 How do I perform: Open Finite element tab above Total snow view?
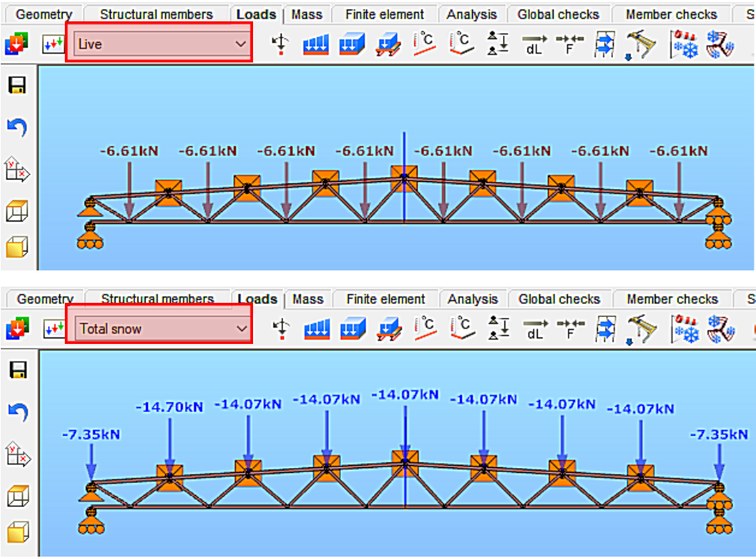tap(386, 299)
